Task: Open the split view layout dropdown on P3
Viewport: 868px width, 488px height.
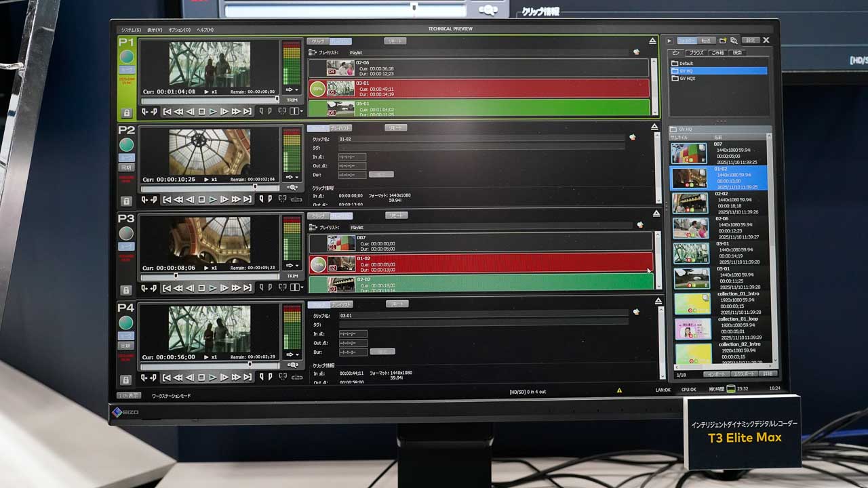Action: coord(296,287)
